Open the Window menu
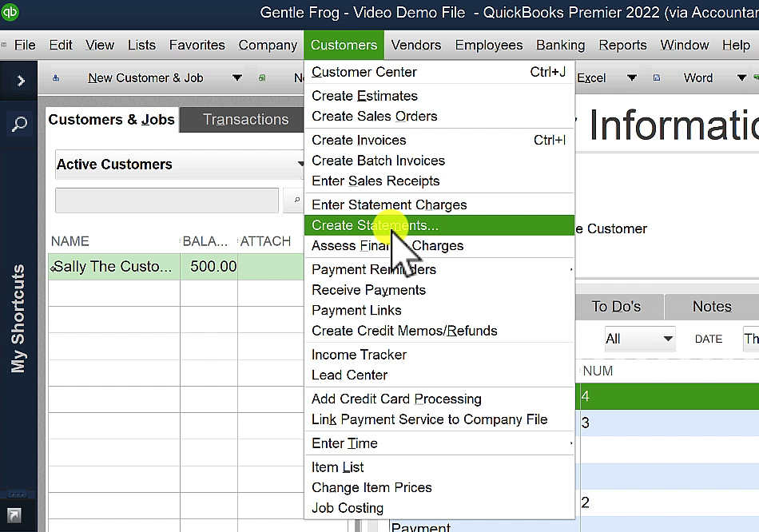 [685, 45]
